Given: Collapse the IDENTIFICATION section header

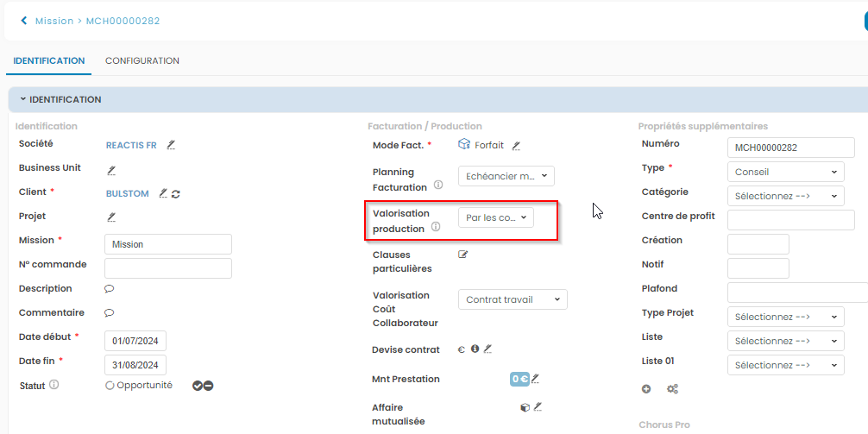Looking at the screenshot, I should [x=60, y=99].
